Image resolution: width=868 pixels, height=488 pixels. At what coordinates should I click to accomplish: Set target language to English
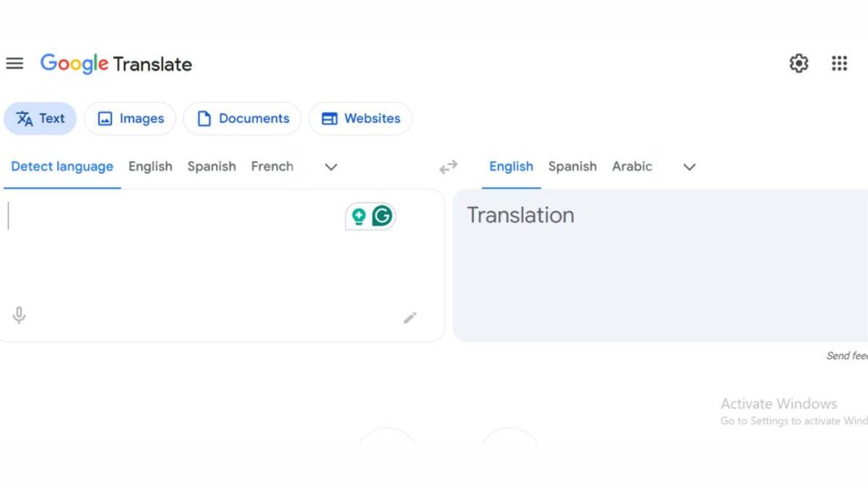point(511,167)
